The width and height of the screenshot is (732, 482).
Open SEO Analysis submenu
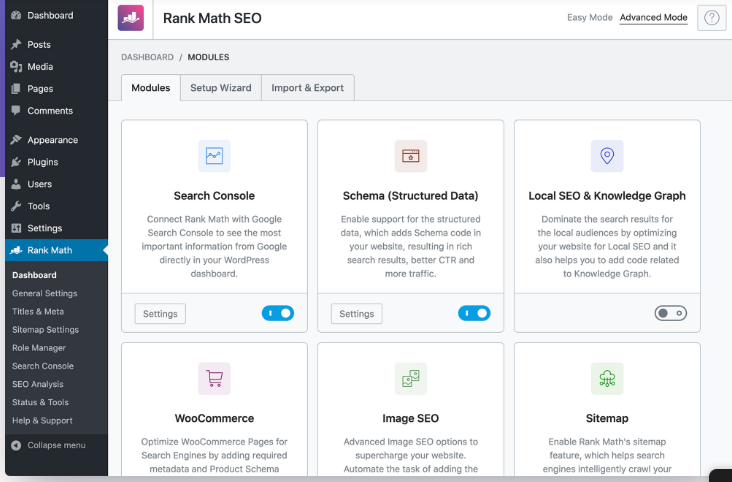[x=38, y=384]
